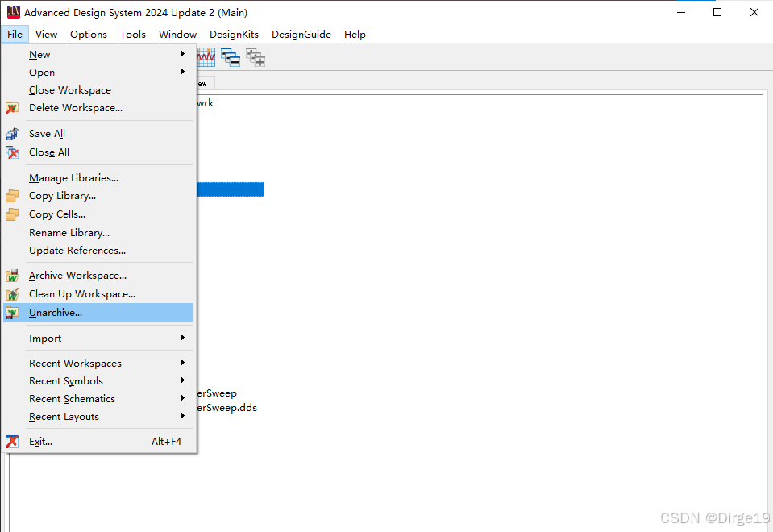
Task: Click the Copy Library folder icon
Action: (12, 195)
